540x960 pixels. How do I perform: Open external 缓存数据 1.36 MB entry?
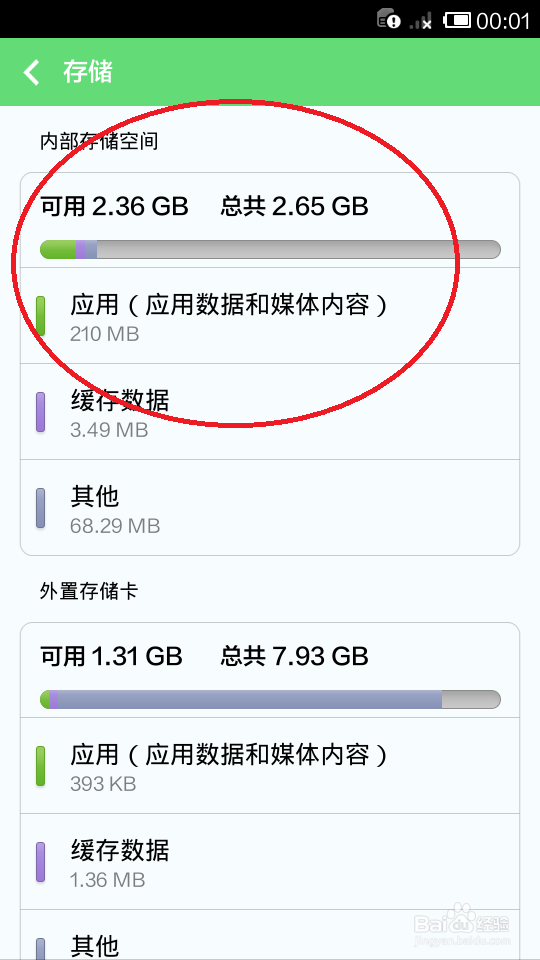[270, 861]
